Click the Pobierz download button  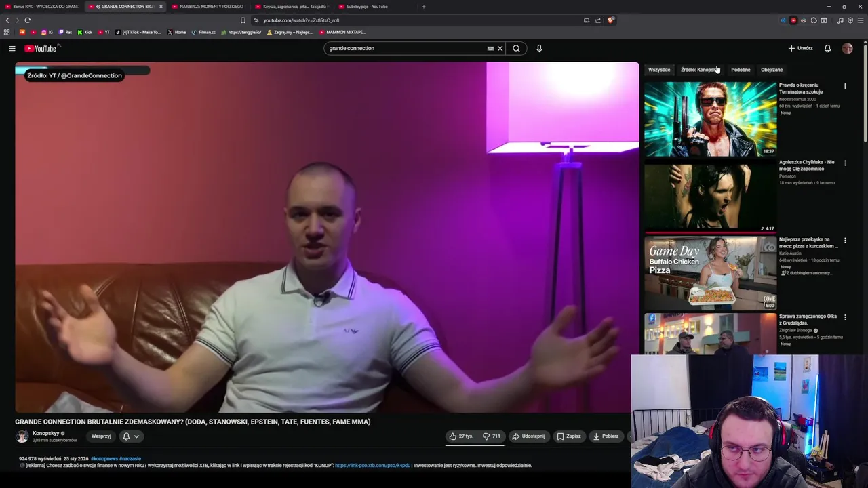[606, 436]
